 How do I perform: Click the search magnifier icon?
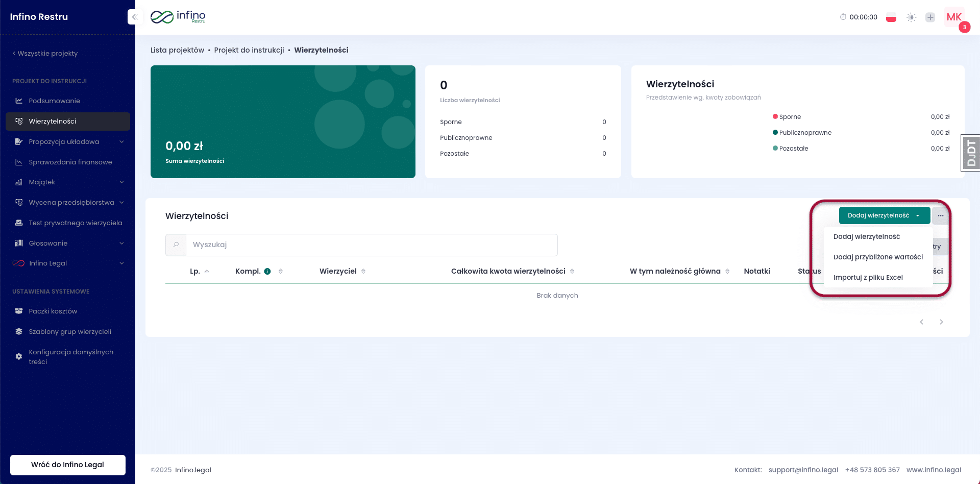coord(176,245)
